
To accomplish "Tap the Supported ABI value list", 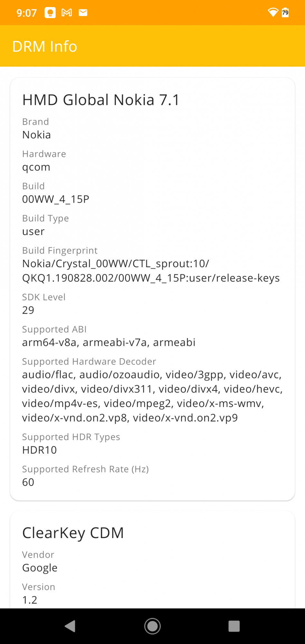I will 109,342.
